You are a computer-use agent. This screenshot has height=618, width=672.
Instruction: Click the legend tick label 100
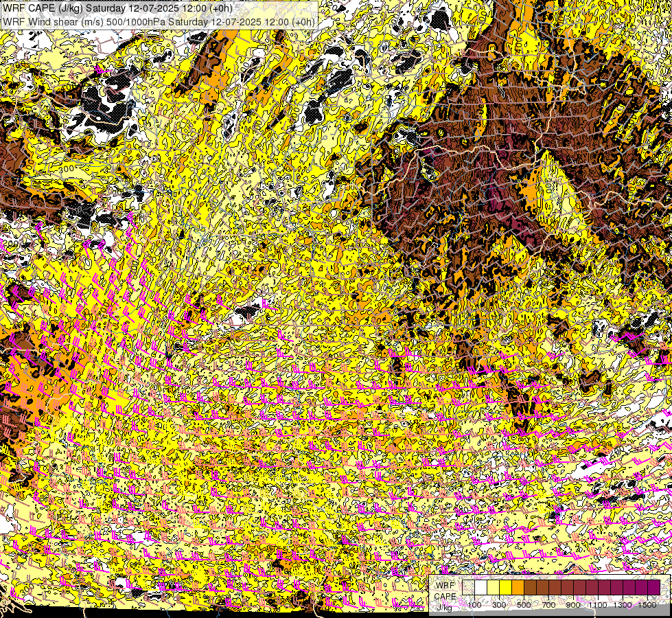click(474, 605)
